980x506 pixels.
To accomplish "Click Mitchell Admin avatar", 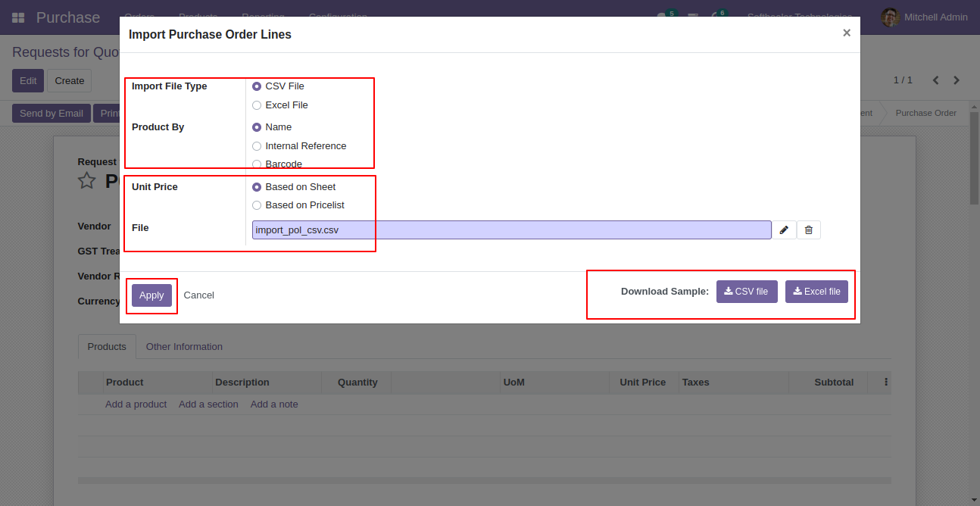I will pos(891,17).
